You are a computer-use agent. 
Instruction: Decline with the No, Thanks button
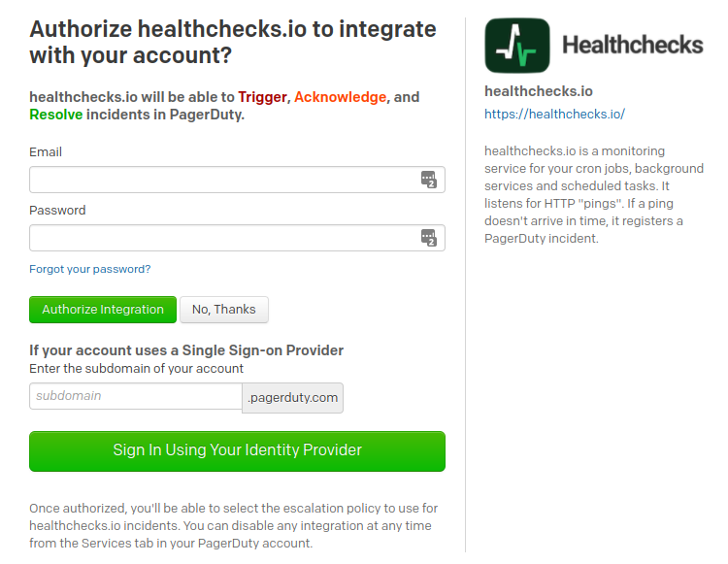click(x=223, y=310)
